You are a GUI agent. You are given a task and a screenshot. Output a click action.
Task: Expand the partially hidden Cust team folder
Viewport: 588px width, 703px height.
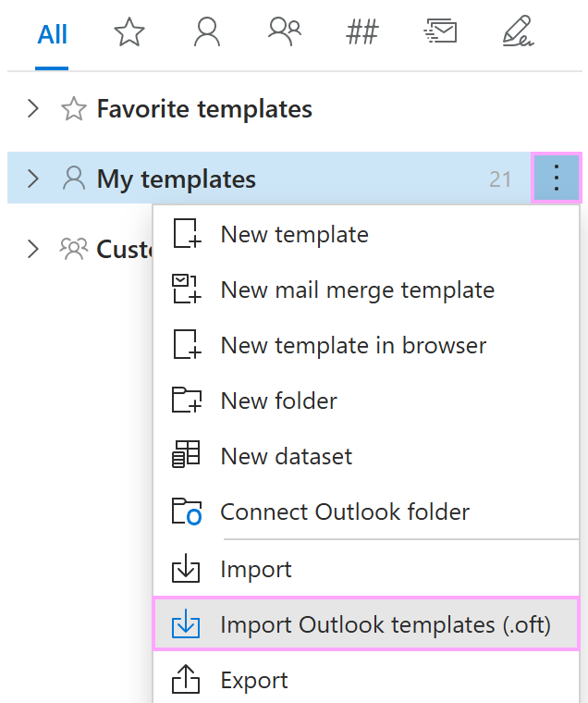coord(33,249)
